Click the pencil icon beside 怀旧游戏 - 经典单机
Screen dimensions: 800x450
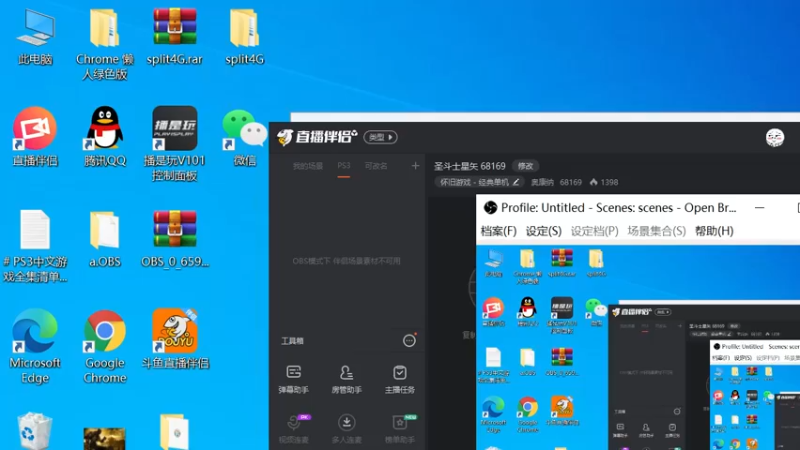point(516,182)
